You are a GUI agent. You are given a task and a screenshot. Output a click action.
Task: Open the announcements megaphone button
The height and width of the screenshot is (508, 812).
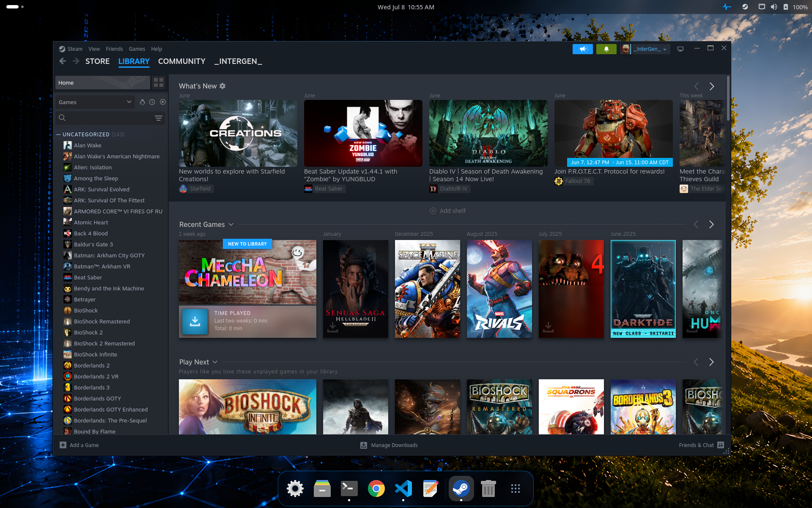point(583,49)
